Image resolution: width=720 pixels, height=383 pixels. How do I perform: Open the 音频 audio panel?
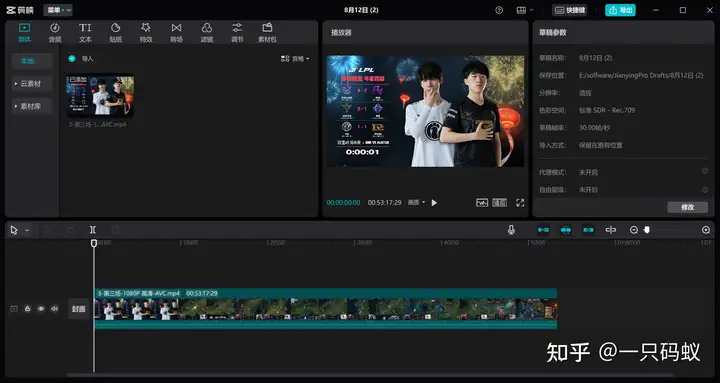tap(55, 33)
